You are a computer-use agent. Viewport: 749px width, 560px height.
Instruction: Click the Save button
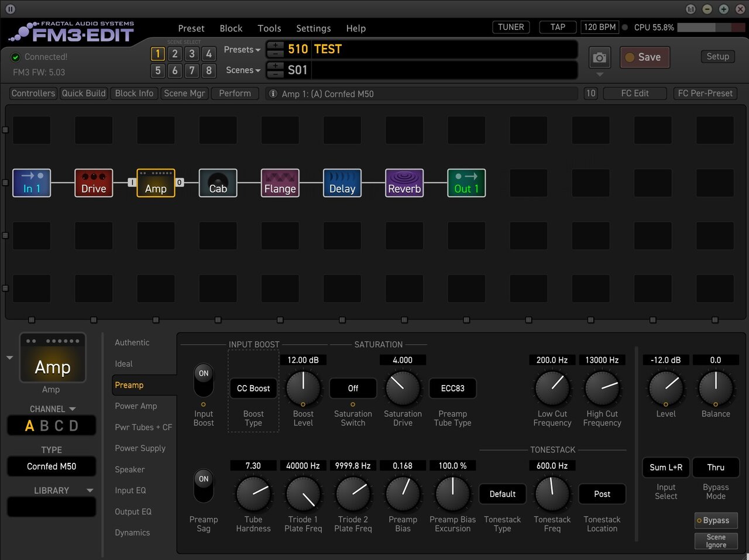644,57
